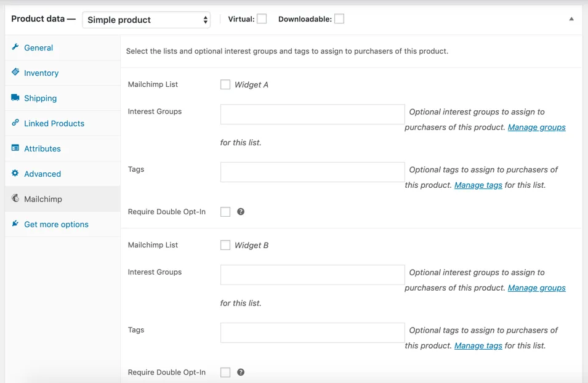Click the Get more options plug icon
Image resolution: width=588 pixels, height=383 pixels.
[x=15, y=224]
